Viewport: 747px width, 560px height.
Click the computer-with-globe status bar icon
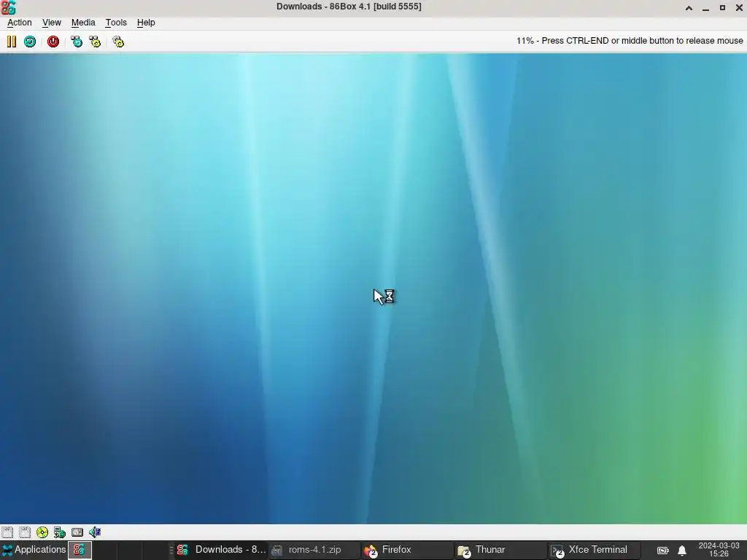pyautogui.click(x=60, y=532)
